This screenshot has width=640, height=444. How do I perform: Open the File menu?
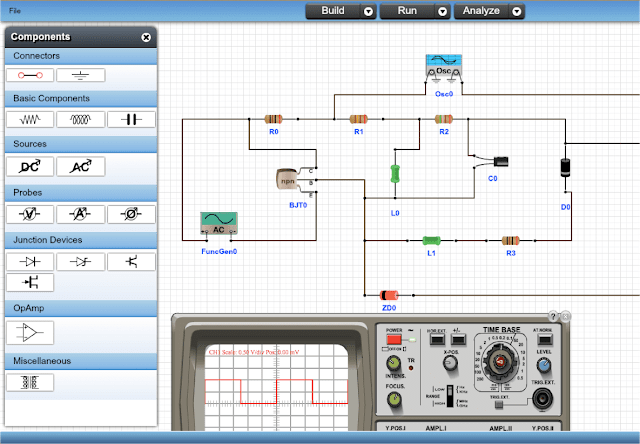click(15, 10)
